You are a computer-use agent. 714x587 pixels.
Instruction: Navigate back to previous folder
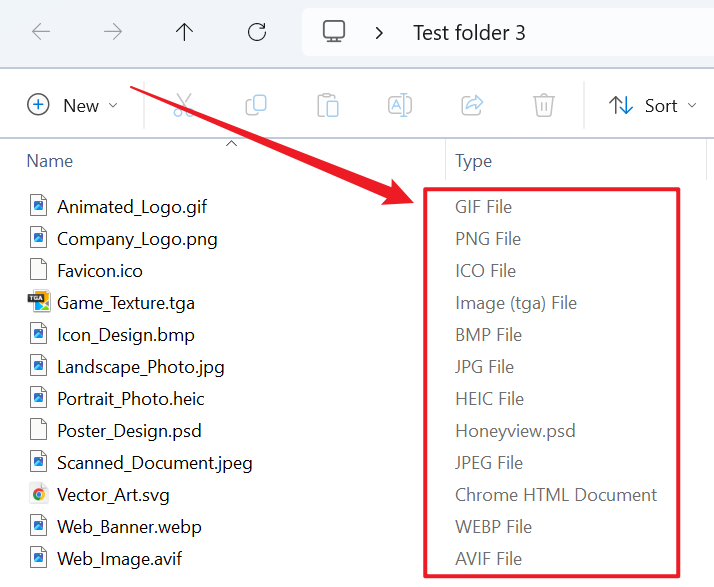41,32
